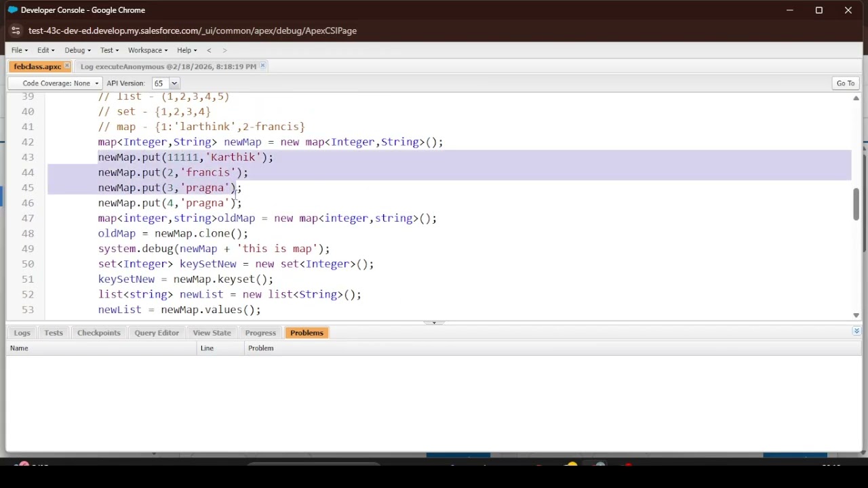Collapse the bottom panel with double-arrow icon
This screenshot has height=488, width=868.
coord(856,331)
